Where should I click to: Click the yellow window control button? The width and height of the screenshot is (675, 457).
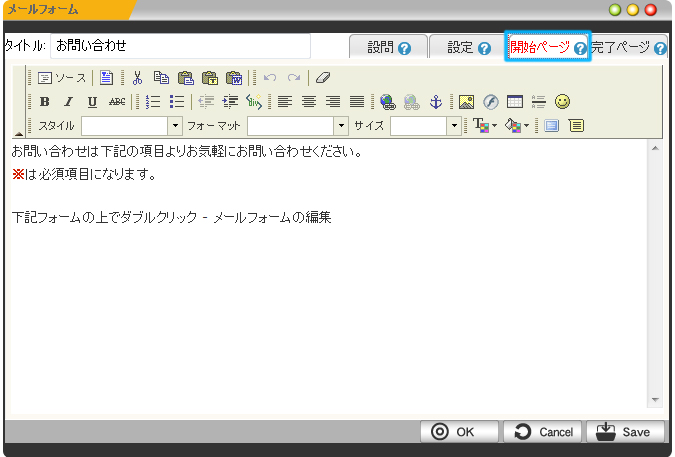[x=632, y=10]
